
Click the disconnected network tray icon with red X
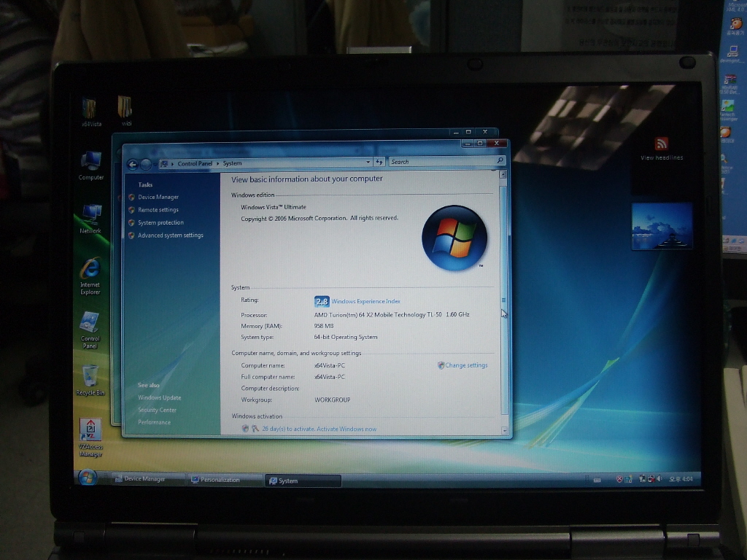[651, 478]
